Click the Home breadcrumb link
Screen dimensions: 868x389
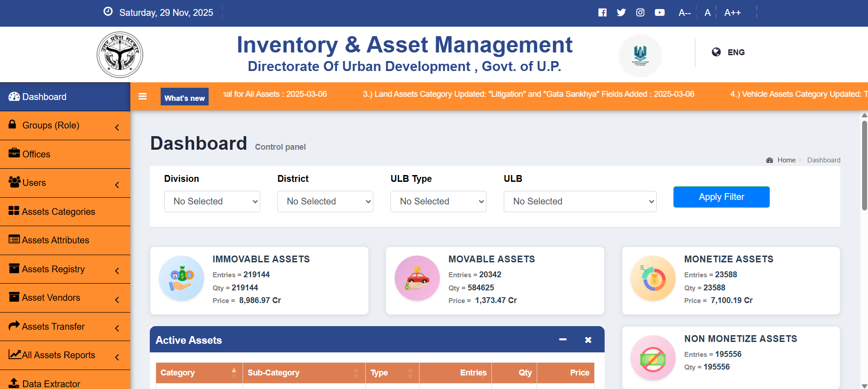pyautogui.click(x=786, y=160)
